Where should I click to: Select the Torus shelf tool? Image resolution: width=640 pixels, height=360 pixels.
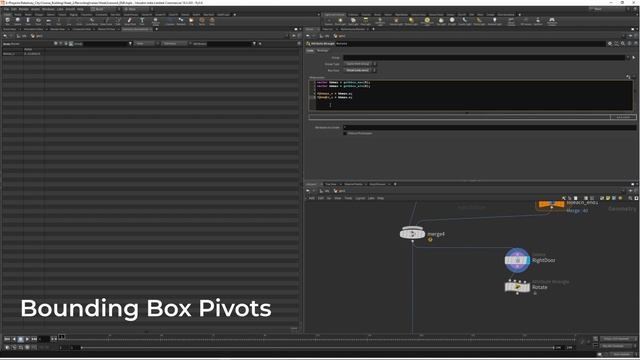(x=38, y=21)
